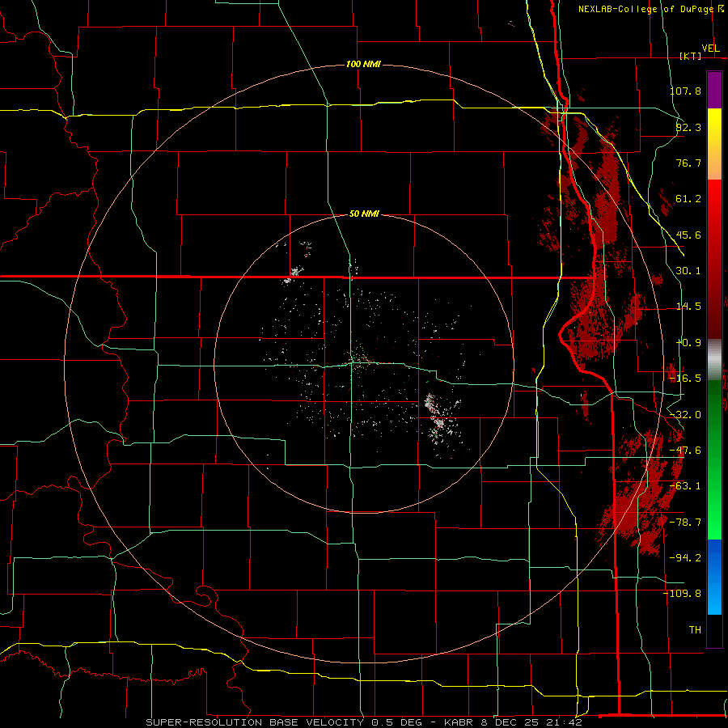728x728 pixels.
Task: Click the 107.8 scale value
Action: pos(685,91)
